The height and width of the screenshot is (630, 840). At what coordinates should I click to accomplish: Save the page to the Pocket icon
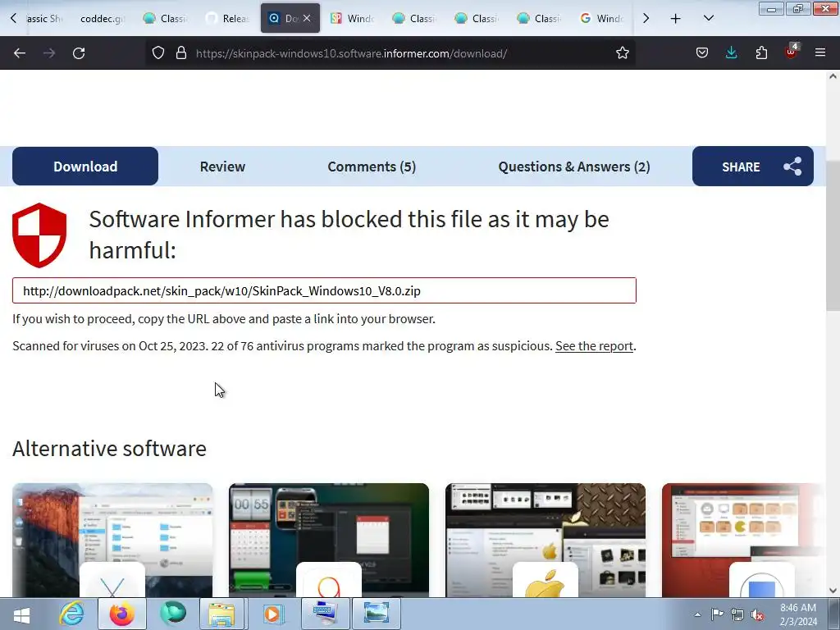(x=702, y=53)
